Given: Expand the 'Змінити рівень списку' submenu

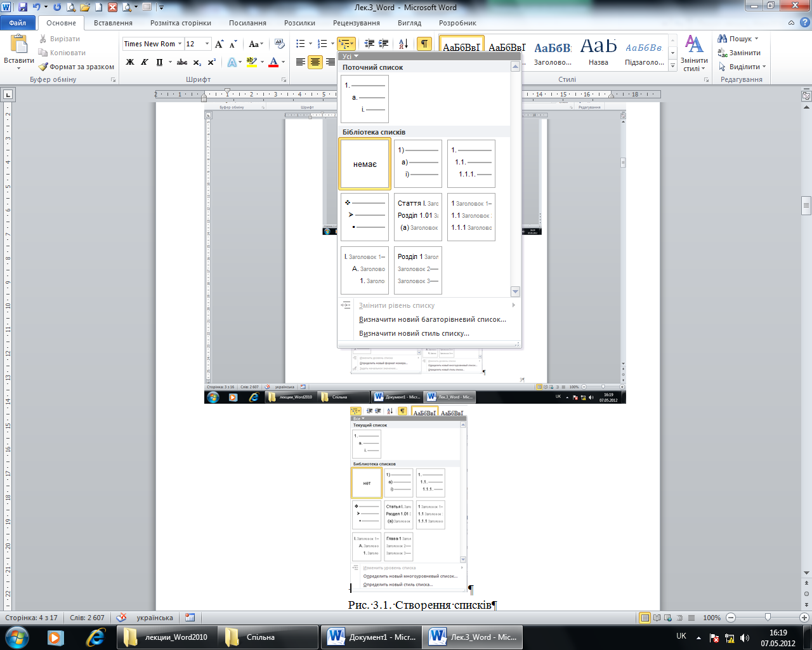Looking at the screenshot, I should point(429,305).
